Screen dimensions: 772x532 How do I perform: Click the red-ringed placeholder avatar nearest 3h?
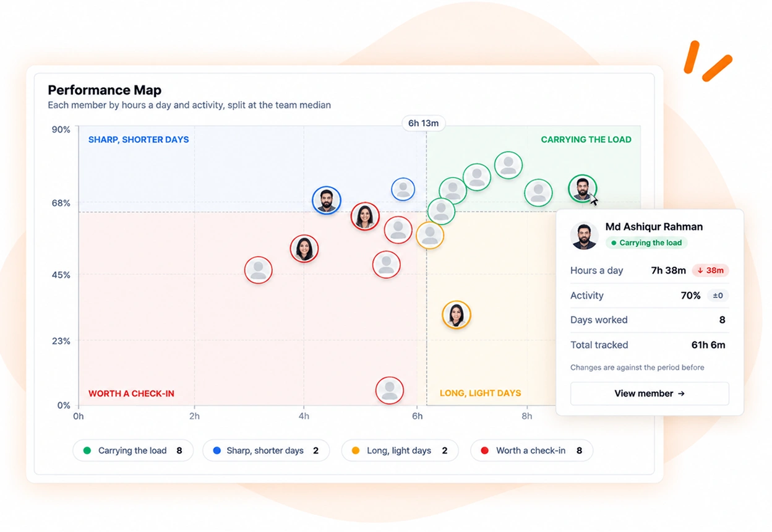coord(259,270)
